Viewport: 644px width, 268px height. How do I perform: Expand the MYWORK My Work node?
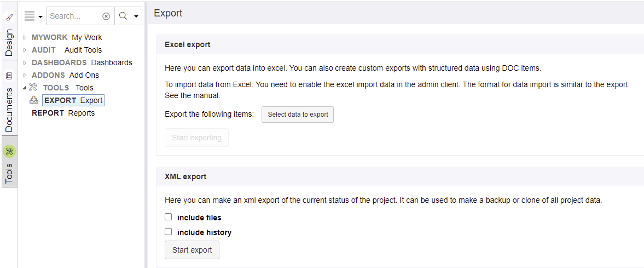click(x=25, y=37)
